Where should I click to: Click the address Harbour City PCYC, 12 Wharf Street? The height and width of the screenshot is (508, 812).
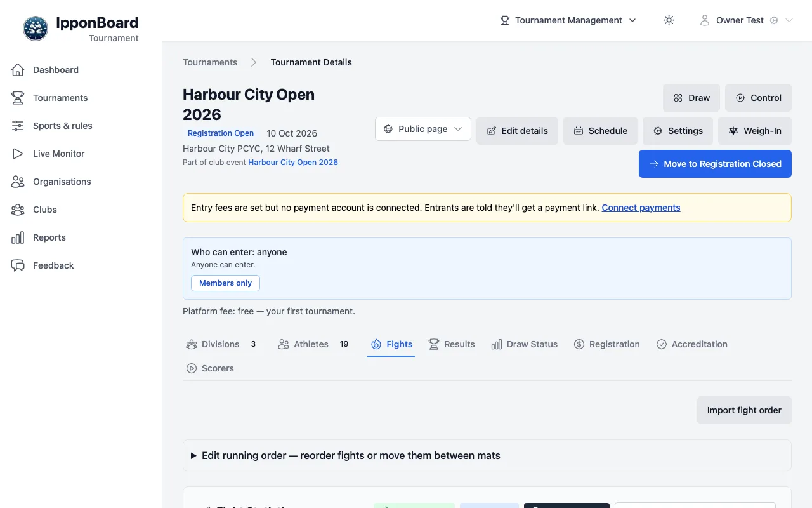click(x=256, y=149)
